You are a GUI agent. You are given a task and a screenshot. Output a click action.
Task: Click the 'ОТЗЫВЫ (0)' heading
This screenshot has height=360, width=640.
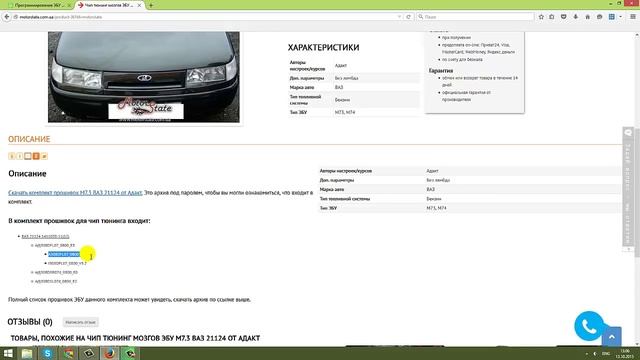pos(30,322)
